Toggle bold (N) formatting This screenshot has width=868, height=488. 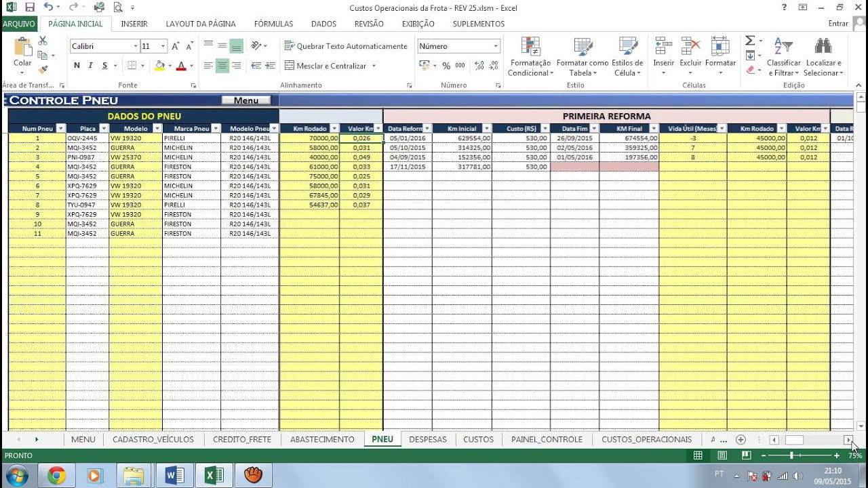pos(77,66)
